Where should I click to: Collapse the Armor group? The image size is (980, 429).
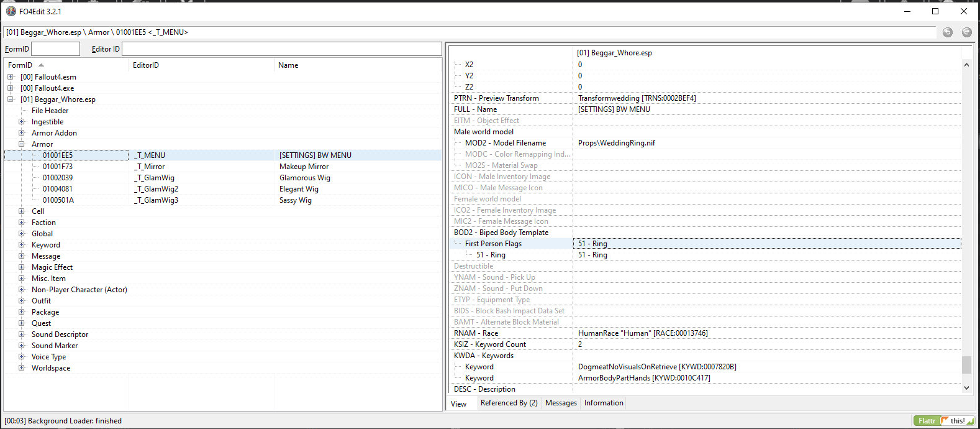(x=21, y=144)
